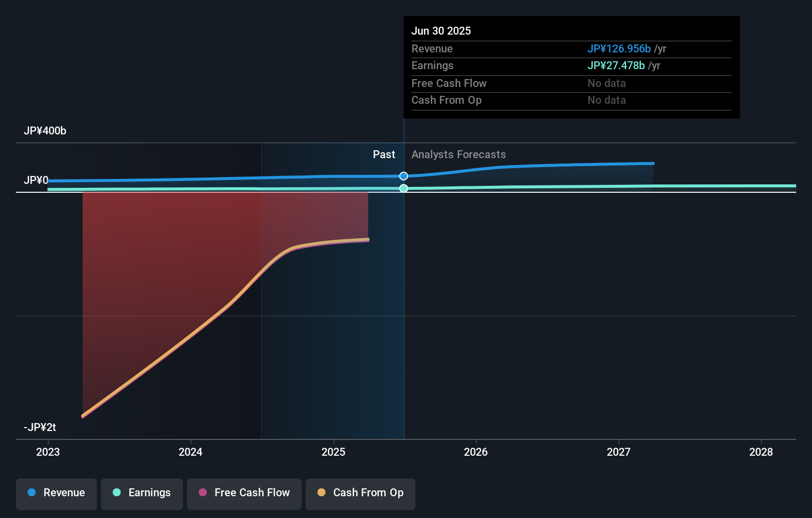This screenshot has height=518, width=812.
Task: Click the Analysts Forecasts label
Action: 458,155
